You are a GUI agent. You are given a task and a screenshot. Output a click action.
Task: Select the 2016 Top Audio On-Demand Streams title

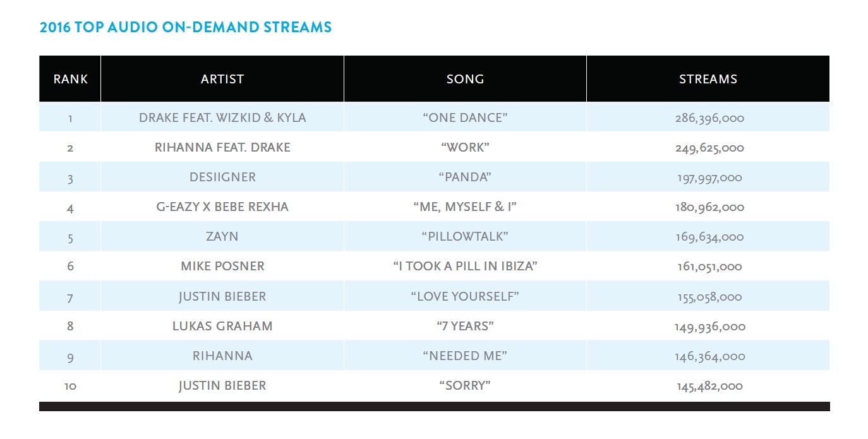pyautogui.click(x=186, y=28)
